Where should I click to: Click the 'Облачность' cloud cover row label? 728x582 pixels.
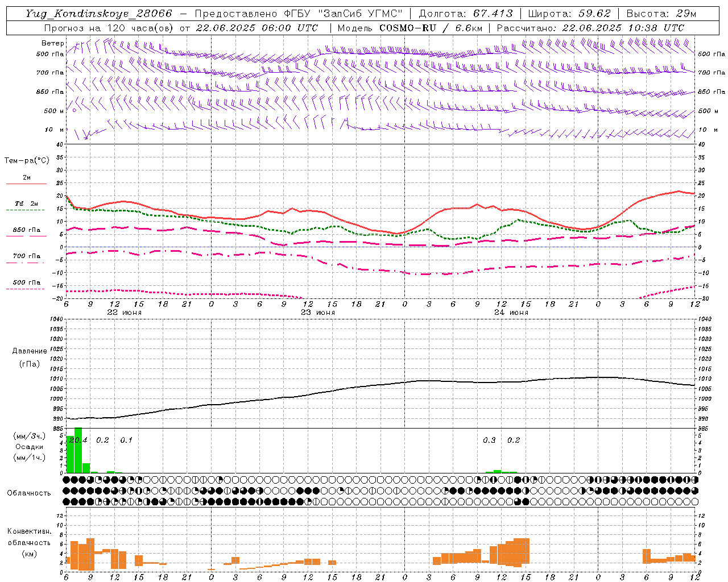tap(29, 493)
